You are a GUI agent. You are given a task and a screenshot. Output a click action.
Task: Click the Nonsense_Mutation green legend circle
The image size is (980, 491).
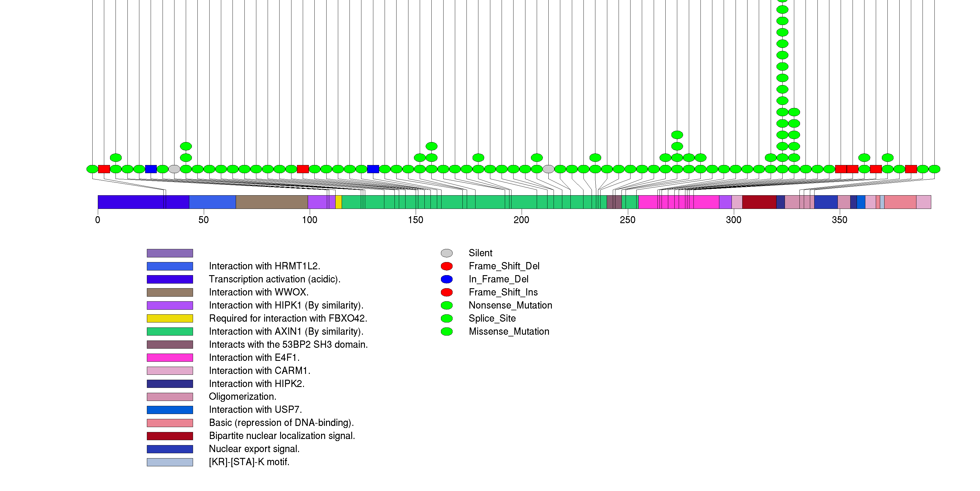pyautogui.click(x=446, y=305)
